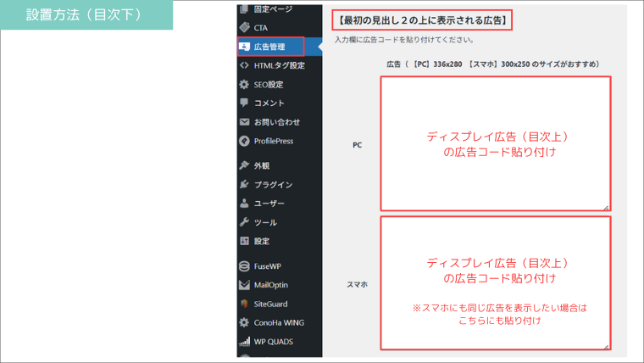
Task: Click the 固定ページ pages icon
Action: pyautogui.click(x=244, y=8)
